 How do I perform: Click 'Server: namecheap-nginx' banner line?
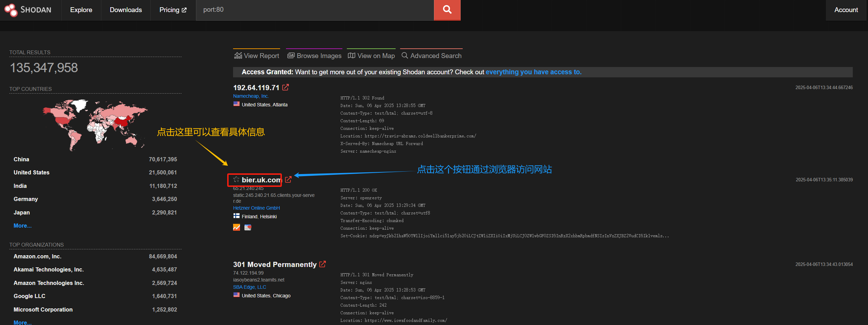pyautogui.click(x=368, y=151)
